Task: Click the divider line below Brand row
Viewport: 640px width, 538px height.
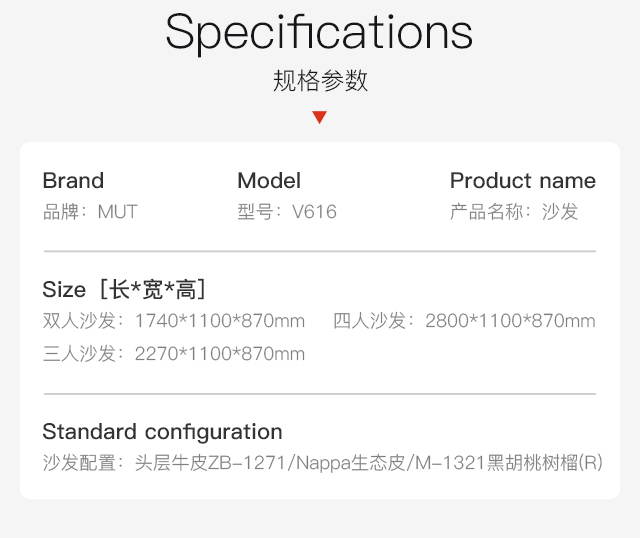Action: (x=320, y=251)
